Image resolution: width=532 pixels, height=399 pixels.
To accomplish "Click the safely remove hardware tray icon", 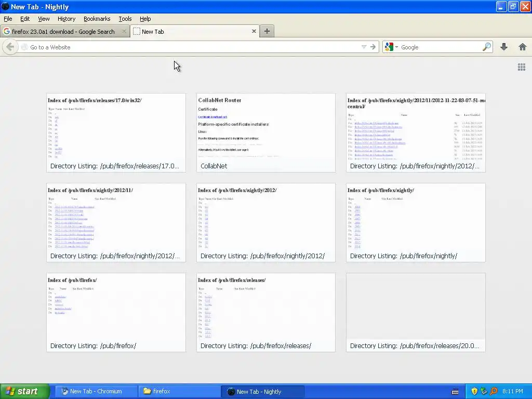I will pos(484,391).
